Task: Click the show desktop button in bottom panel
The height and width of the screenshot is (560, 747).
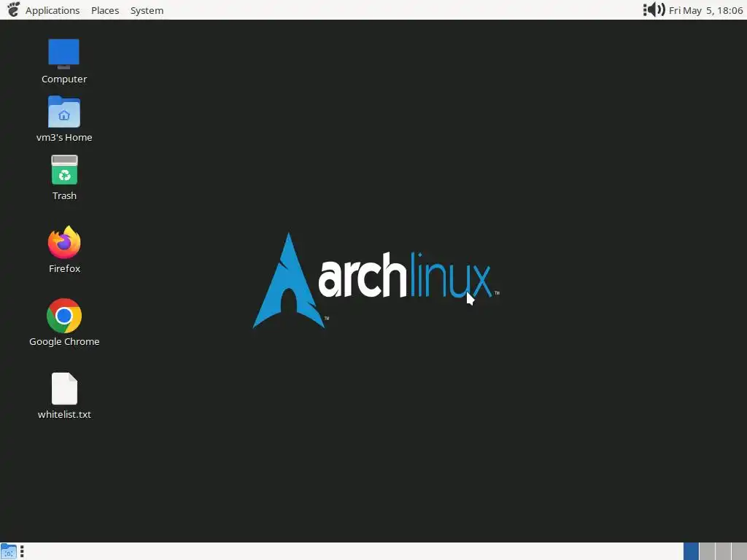Action: click(9, 551)
